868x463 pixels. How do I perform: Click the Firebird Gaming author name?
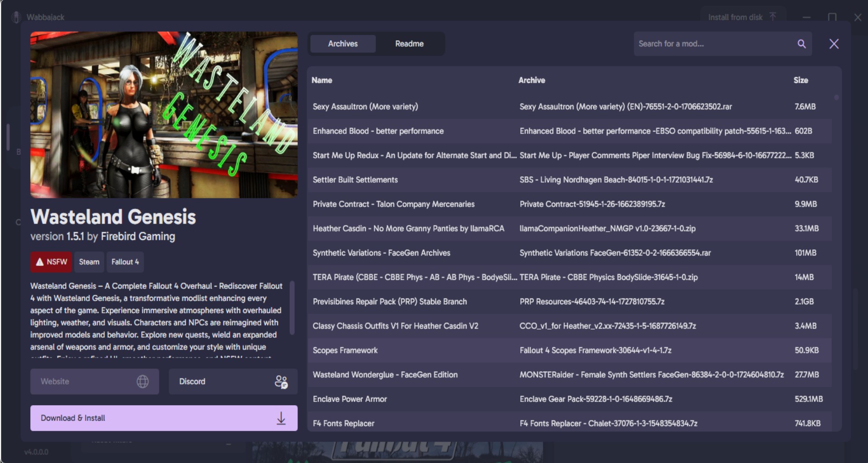(x=138, y=236)
